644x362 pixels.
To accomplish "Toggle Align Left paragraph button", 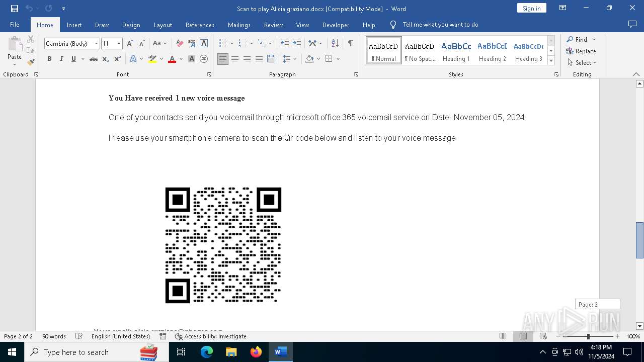I will pos(223,59).
